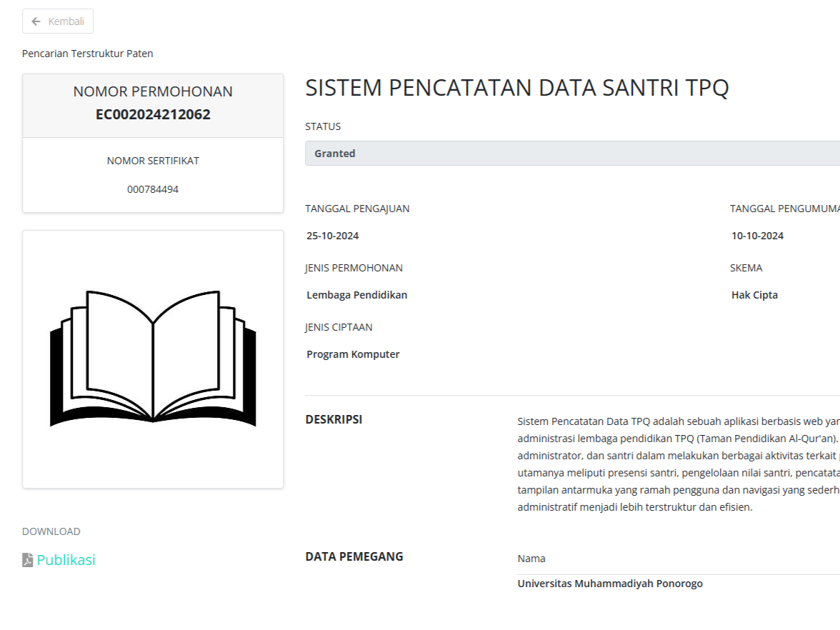Click the certificate number 000784494
Screen dimensions: 840x630
click(152, 189)
